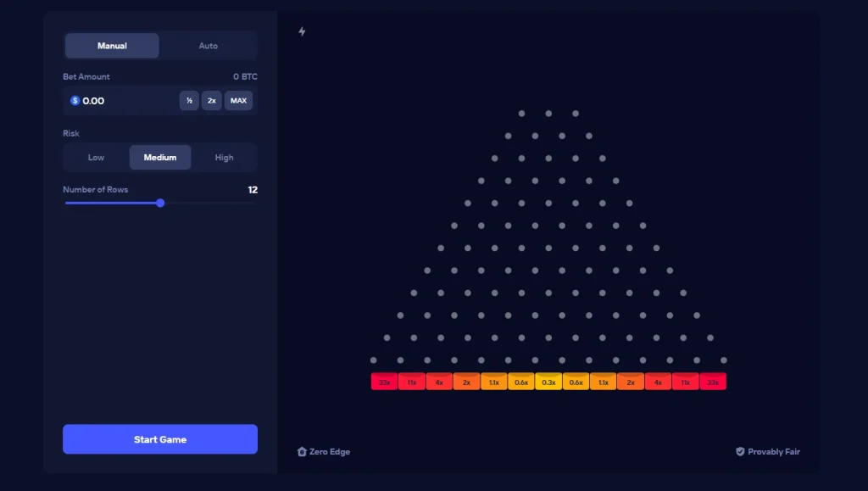Click the lightning bolt fast-mode icon
Image resolution: width=868 pixels, height=491 pixels.
302,31
